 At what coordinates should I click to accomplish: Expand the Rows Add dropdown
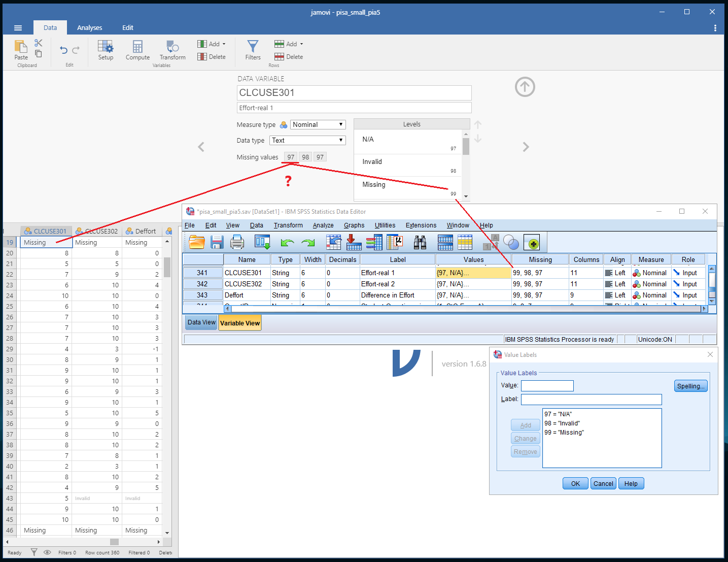coord(289,44)
